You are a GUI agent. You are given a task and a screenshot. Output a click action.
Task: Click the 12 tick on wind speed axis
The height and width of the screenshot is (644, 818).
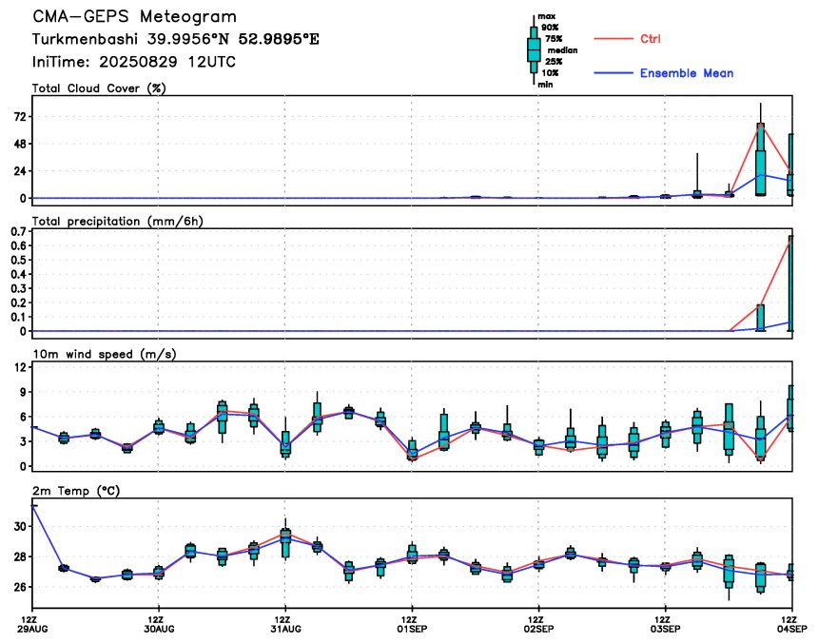point(20,367)
